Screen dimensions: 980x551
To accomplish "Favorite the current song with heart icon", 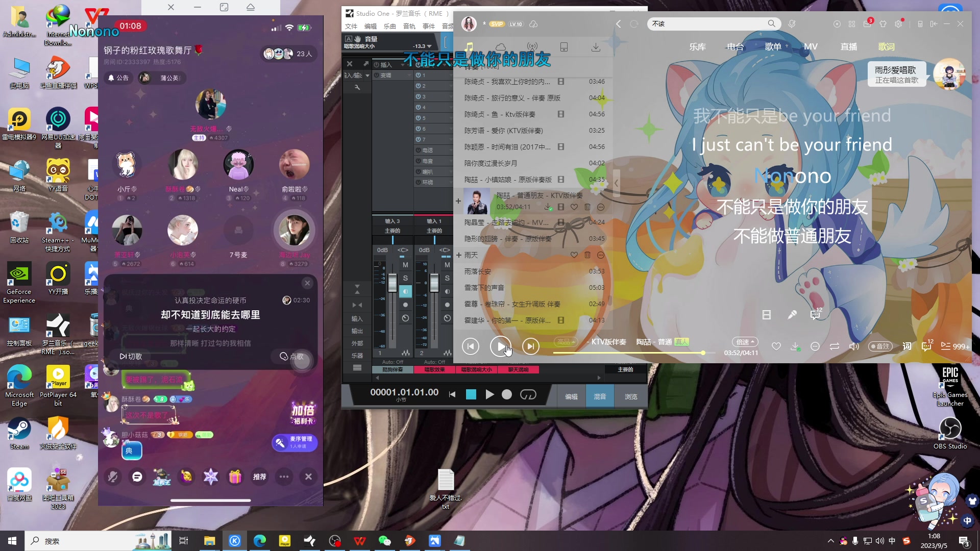I will 776,346.
